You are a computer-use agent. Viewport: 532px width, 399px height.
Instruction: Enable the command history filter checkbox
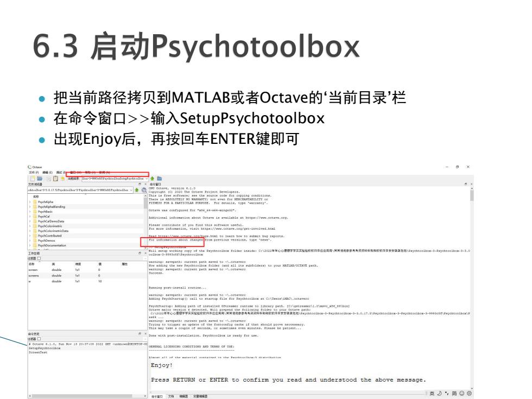(39, 339)
